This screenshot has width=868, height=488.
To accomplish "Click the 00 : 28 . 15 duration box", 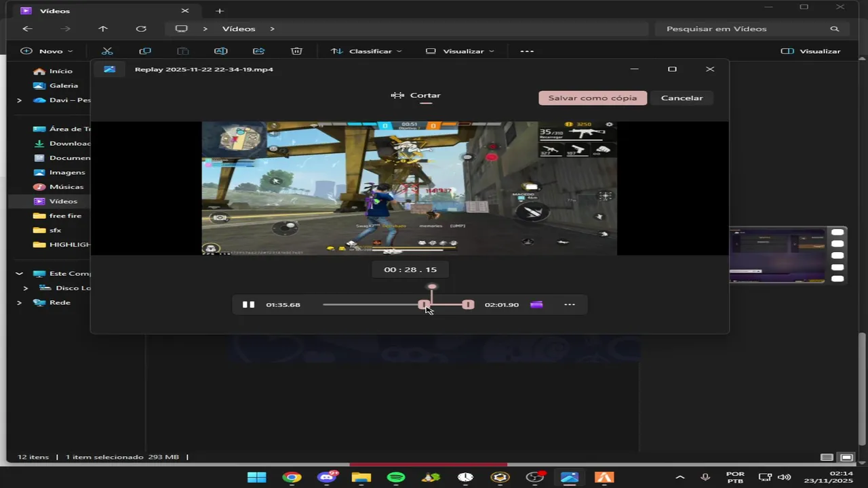I will pos(410,270).
